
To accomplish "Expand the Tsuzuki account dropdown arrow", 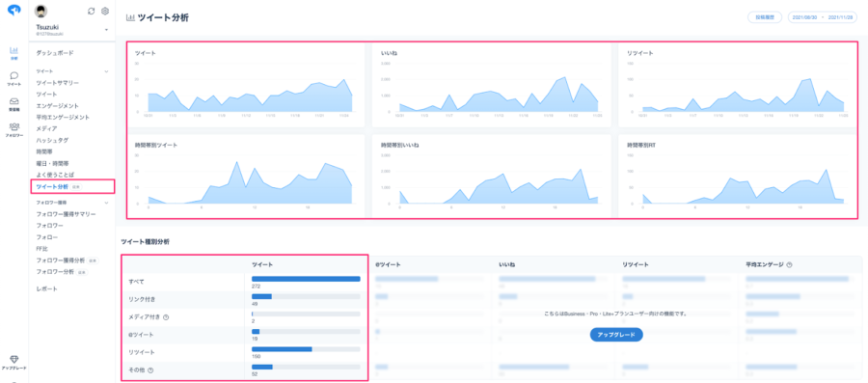I will click(x=106, y=29).
